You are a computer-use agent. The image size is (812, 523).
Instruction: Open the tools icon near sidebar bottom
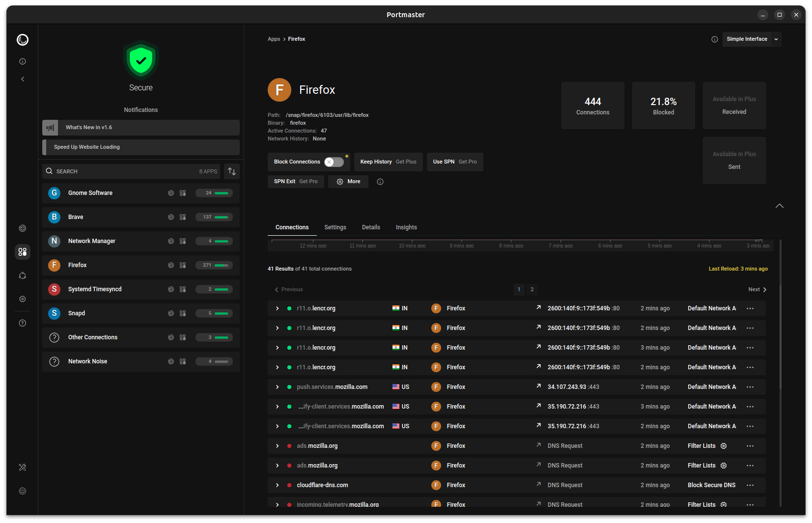pyautogui.click(x=23, y=468)
